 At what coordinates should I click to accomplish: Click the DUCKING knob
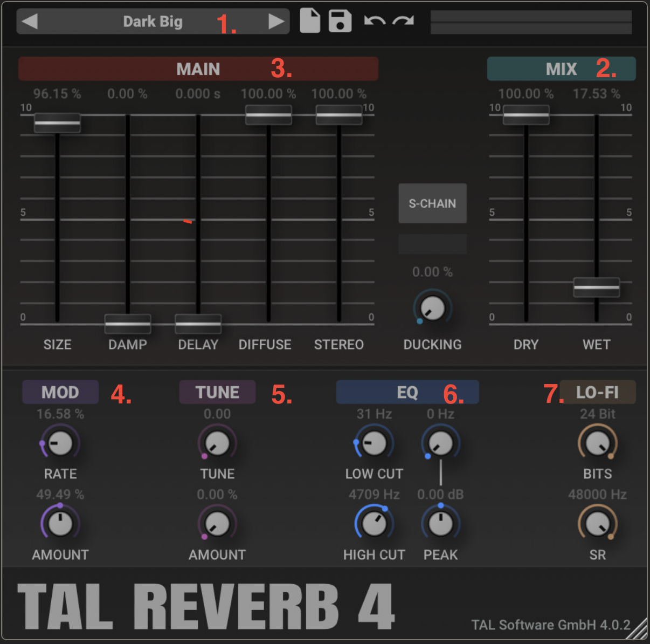[432, 309]
